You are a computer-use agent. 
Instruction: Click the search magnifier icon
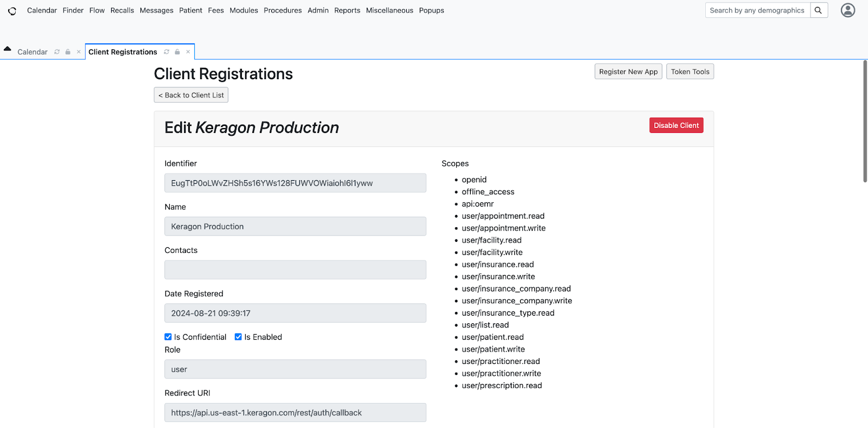[819, 10]
